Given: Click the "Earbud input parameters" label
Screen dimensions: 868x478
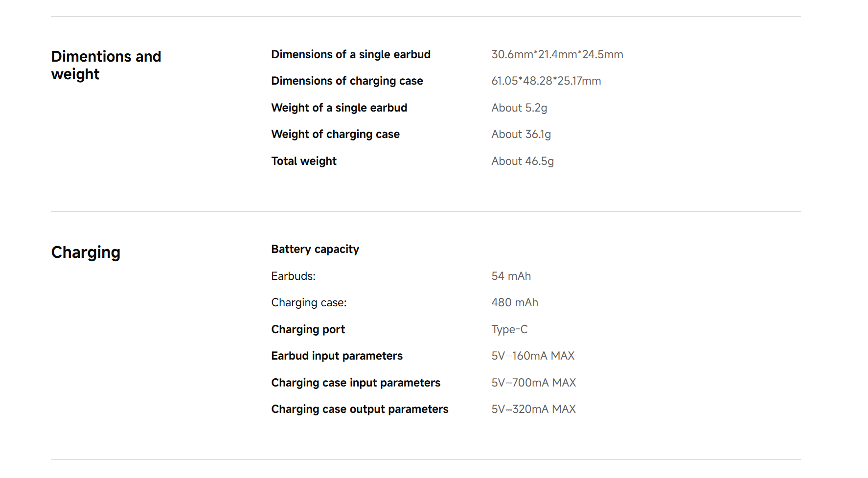Looking at the screenshot, I should 337,356.
